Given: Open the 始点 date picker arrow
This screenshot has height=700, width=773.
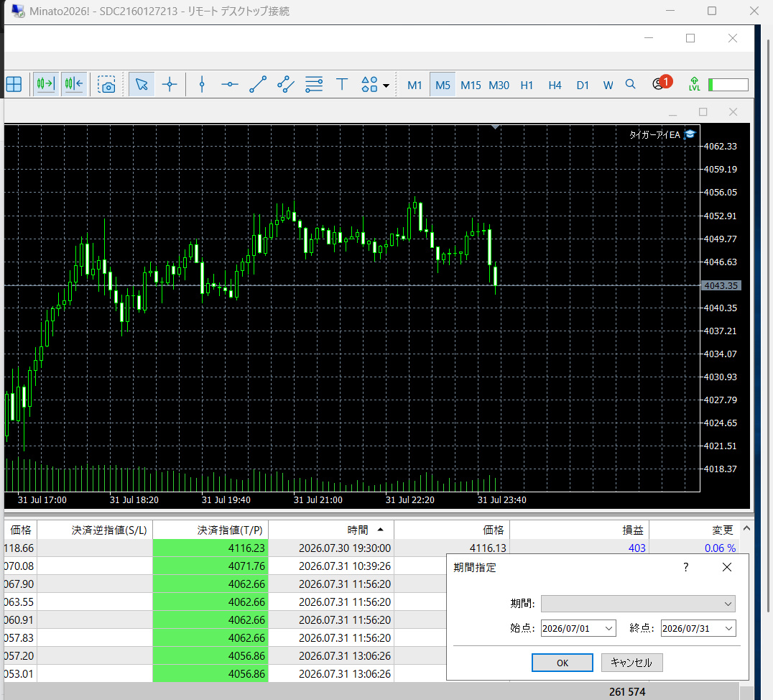Looking at the screenshot, I should (x=608, y=628).
